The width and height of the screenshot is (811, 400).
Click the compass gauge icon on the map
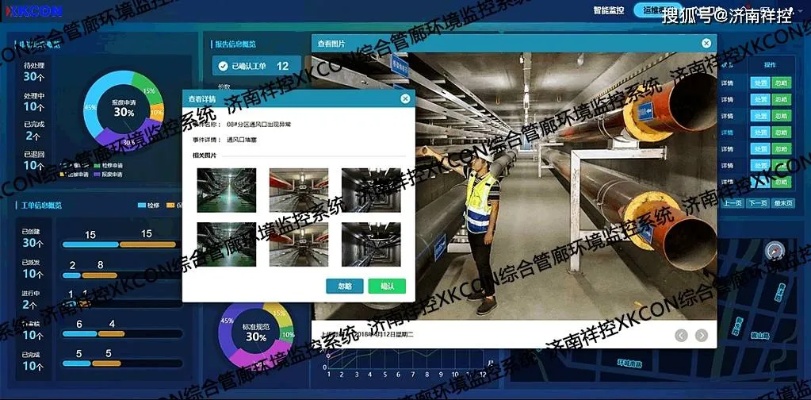(x=774, y=250)
